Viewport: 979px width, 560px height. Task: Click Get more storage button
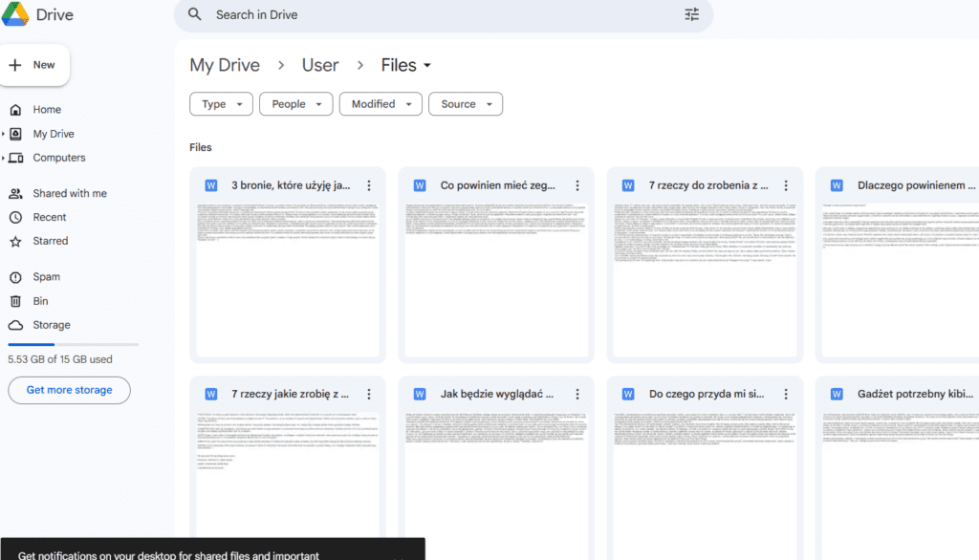69,390
